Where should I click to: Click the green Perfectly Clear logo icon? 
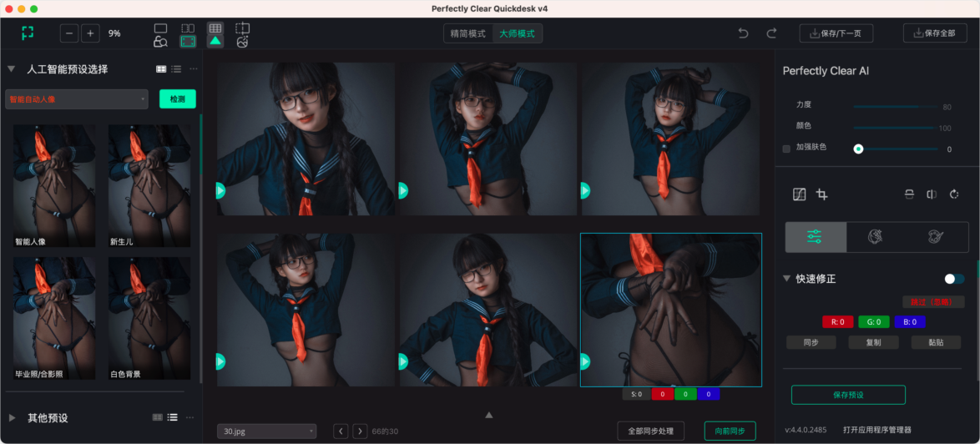pos(28,33)
